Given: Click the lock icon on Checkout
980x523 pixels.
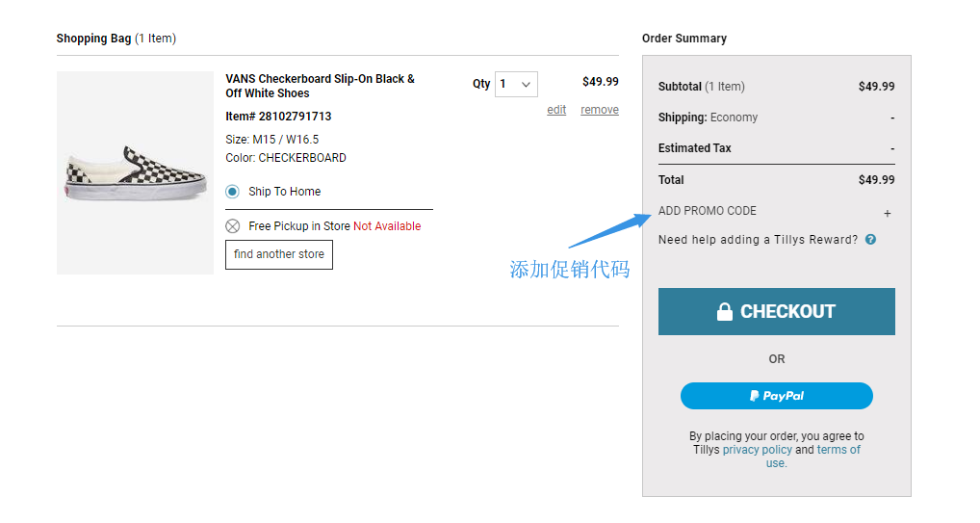Looking at the screenshot, I should point(724,311).
